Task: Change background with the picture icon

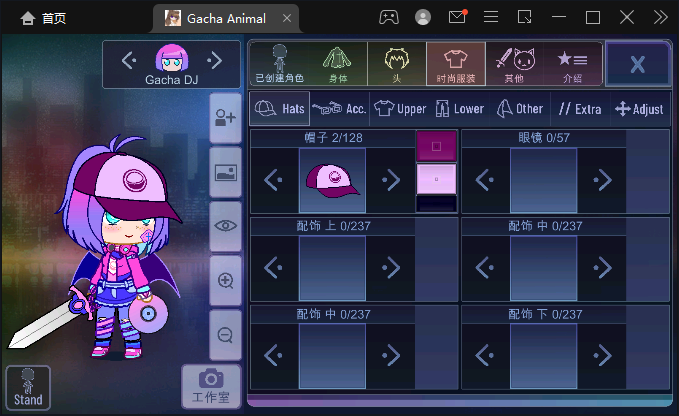Action: [x=225, y=173]
